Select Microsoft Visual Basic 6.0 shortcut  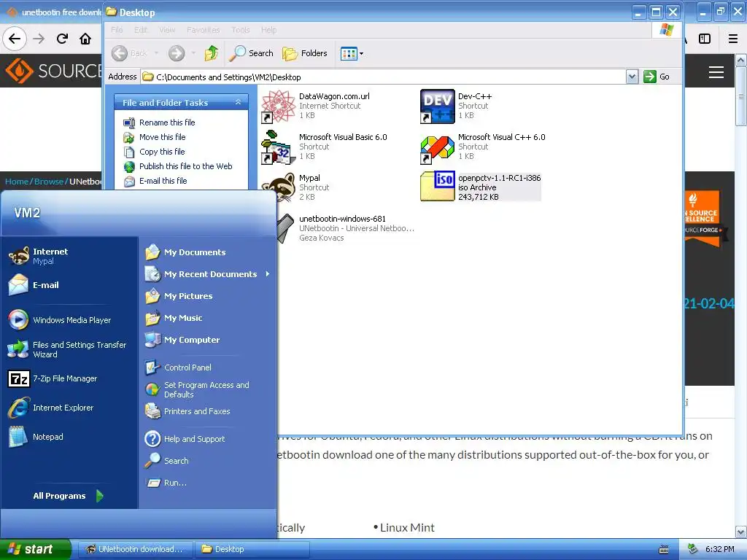tap(278, 147)
